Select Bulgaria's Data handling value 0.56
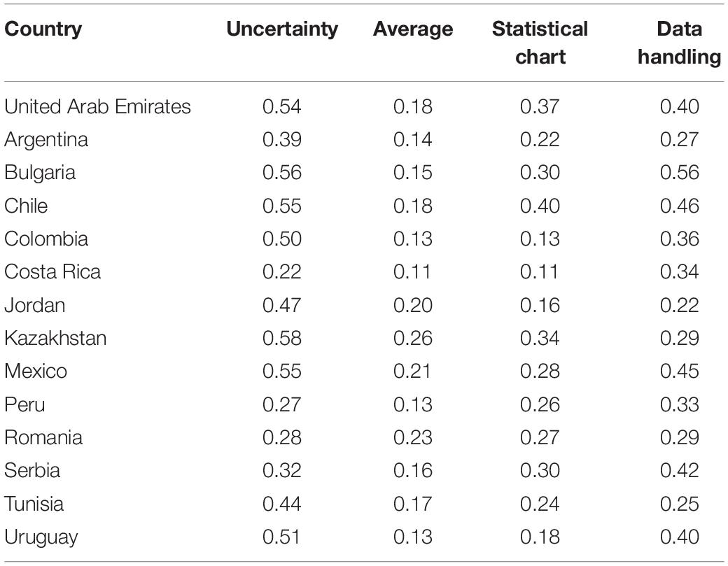Image resolution: width=728 pixels, height=566 pixels. (679, 172)
